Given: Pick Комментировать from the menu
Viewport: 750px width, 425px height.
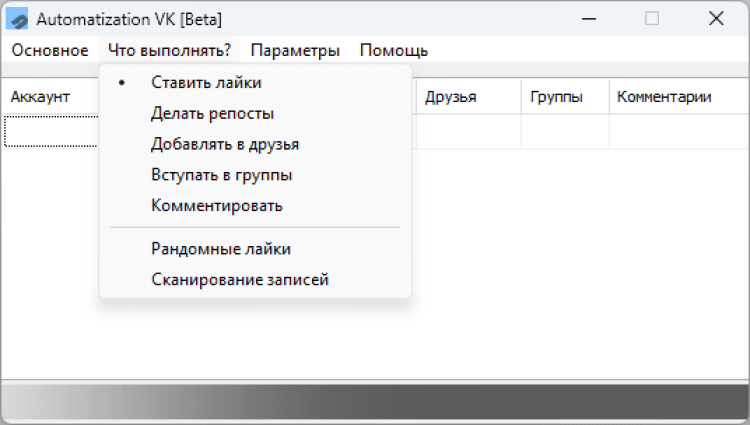Looking at the screenshot, I should 255,206.
